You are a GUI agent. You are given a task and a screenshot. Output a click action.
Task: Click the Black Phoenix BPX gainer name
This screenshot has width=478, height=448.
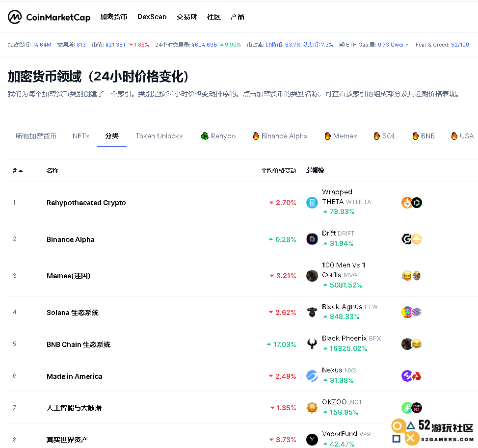pyautogui.click(x=351, y=338)
